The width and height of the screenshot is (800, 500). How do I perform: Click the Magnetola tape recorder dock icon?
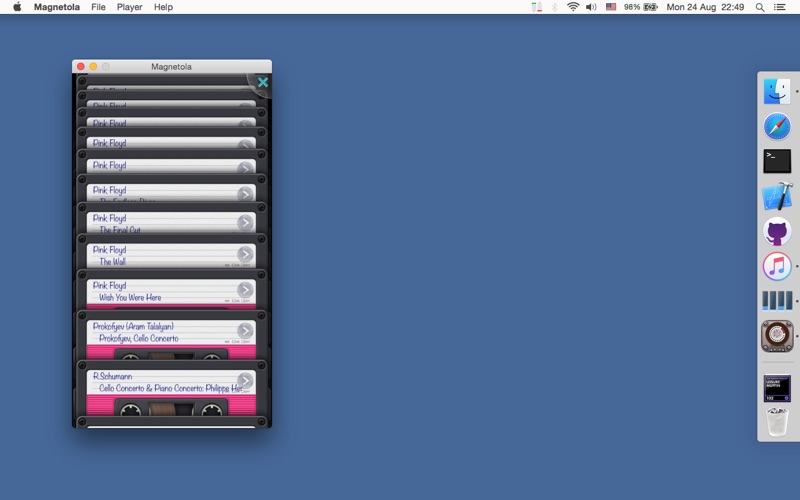(777, 336)
